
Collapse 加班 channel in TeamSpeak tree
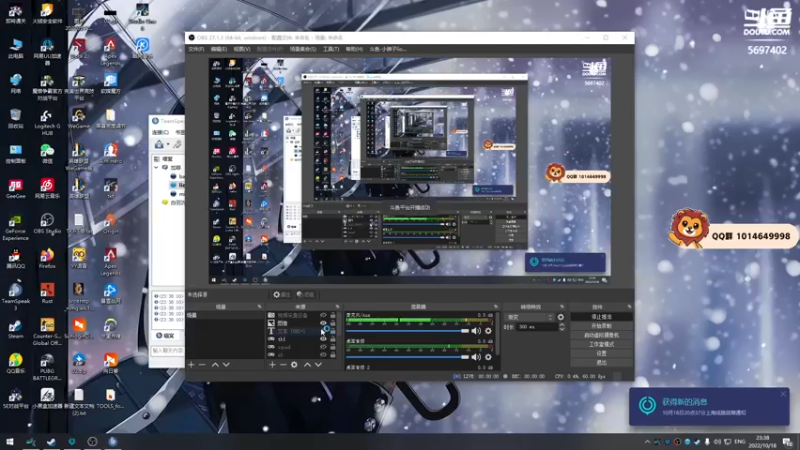click(x=157, y=167)
